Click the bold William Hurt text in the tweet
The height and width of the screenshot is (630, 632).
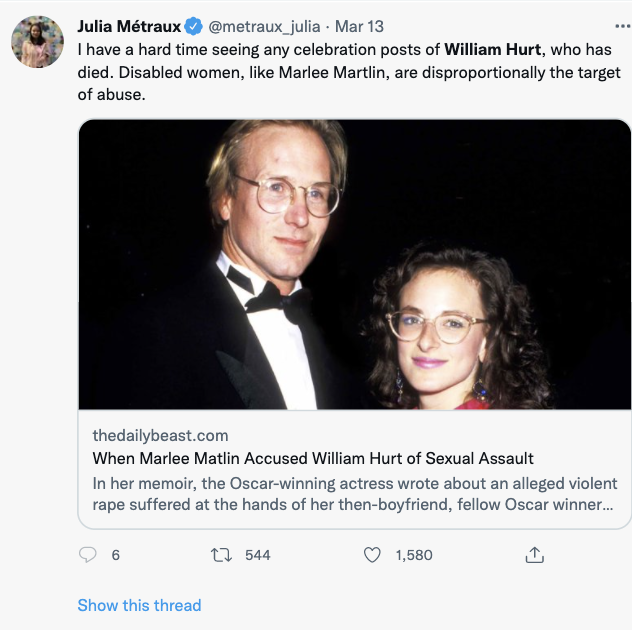pos(491,48)
